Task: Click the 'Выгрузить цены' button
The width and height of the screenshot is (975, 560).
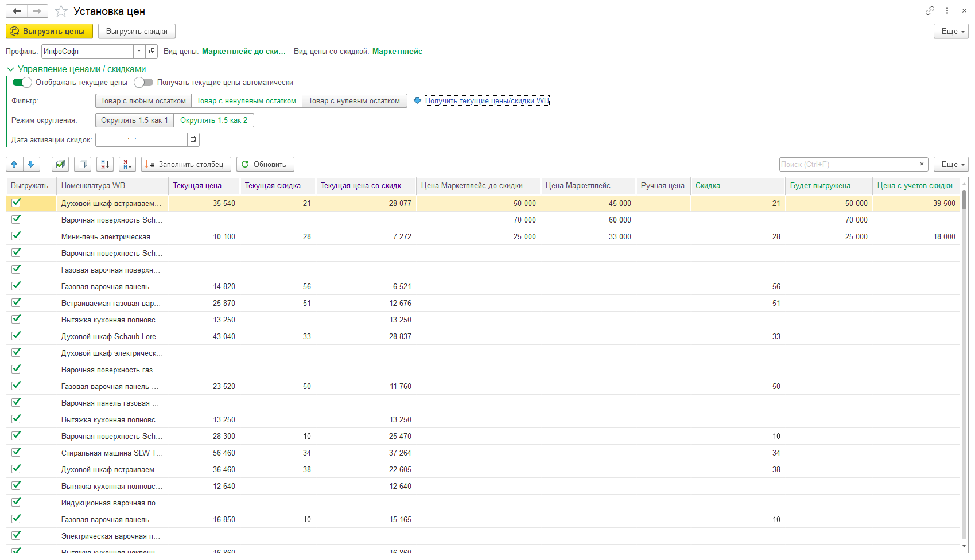Action: tap(49, 31)
